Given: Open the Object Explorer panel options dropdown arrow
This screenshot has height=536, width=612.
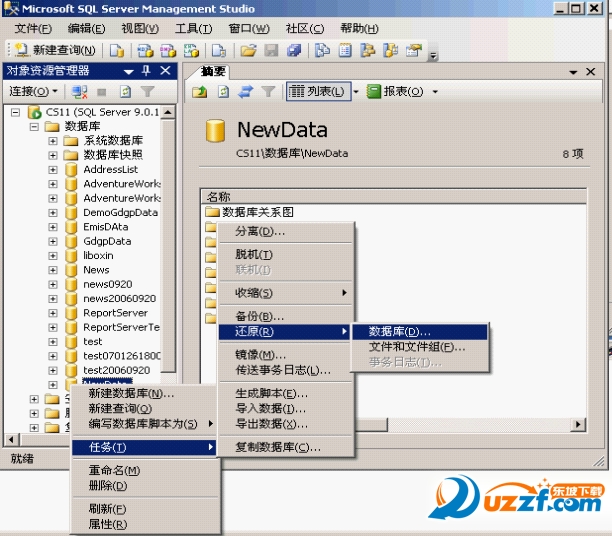Looking at the screenshot, I should tap(129, 71).
